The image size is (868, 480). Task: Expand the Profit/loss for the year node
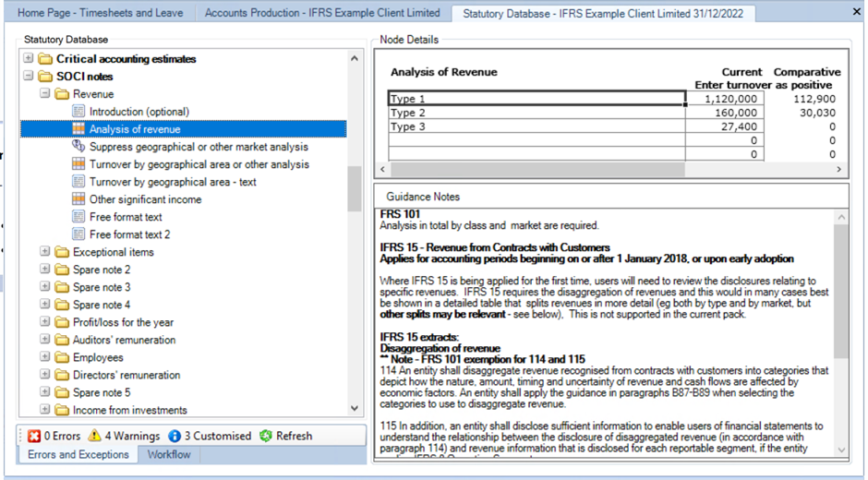click(x=45, y=321)
